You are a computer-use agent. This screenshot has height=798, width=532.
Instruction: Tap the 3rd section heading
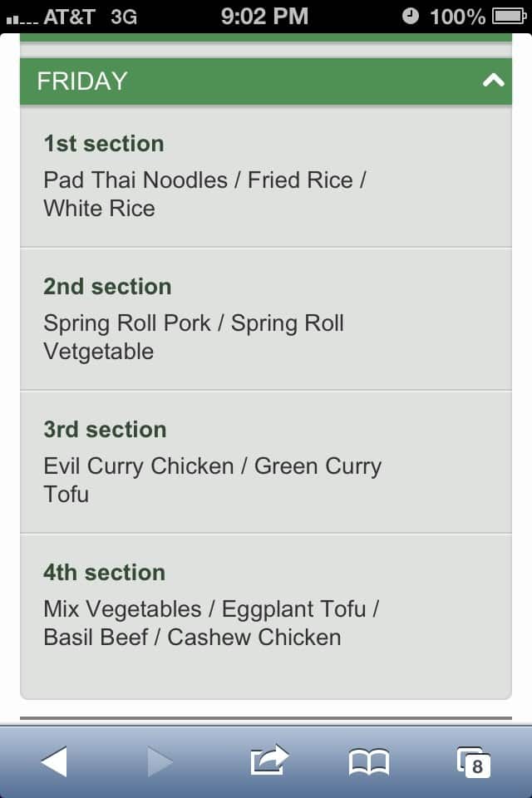pyautogui.click(x=105, y=430)
